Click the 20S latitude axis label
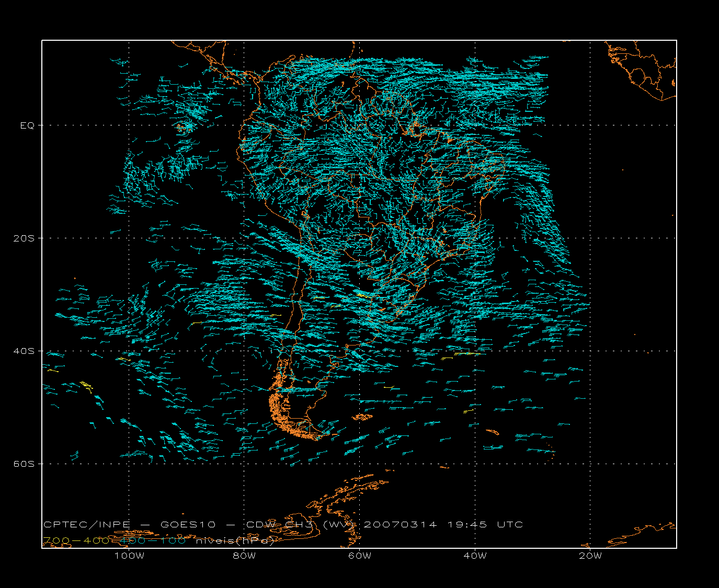Screen dimensions: 719x588 (24, 238)
